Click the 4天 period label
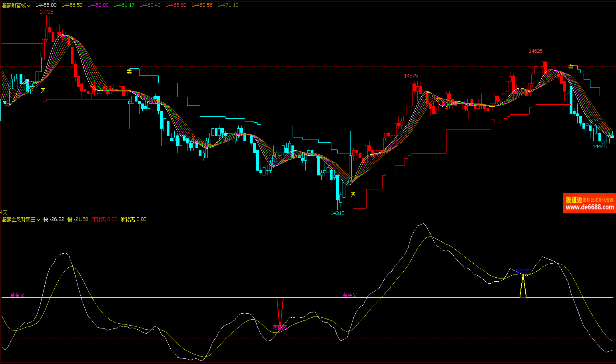Viewport: 616px width, 364px height. pyautogui.click(x=4, y=212)
